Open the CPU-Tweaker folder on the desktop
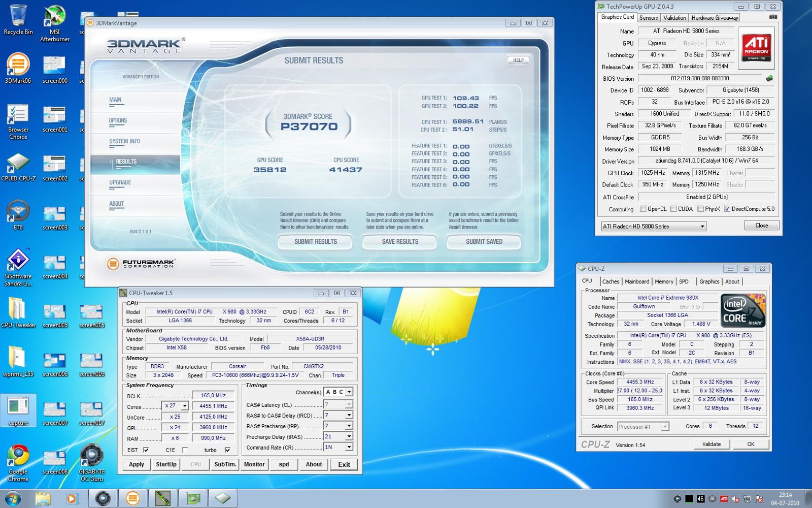This screenshot has height=508, width=812. click(18, 313)
